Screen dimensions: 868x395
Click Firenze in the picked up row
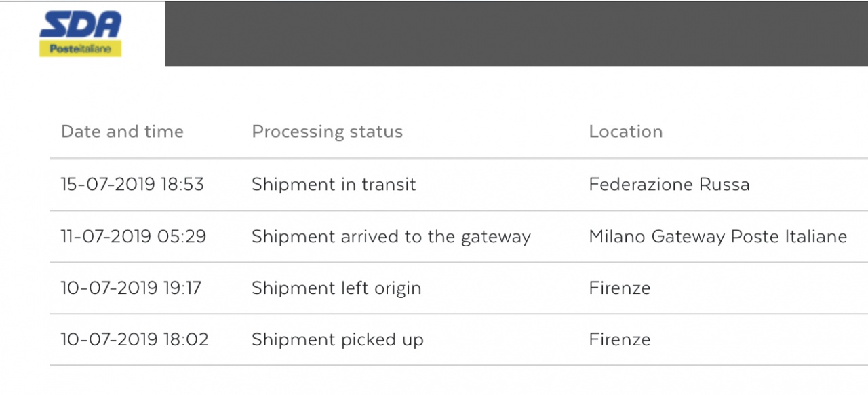click(619, 340)
